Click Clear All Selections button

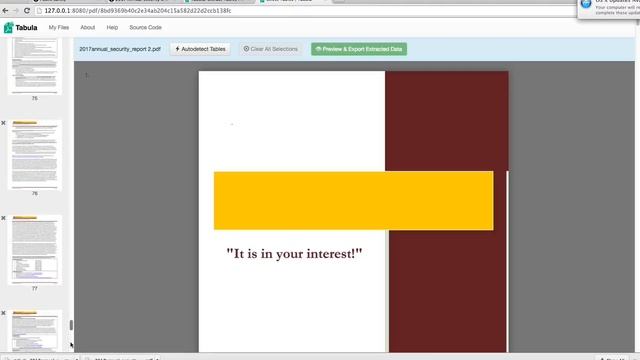(x=271, y=49)
